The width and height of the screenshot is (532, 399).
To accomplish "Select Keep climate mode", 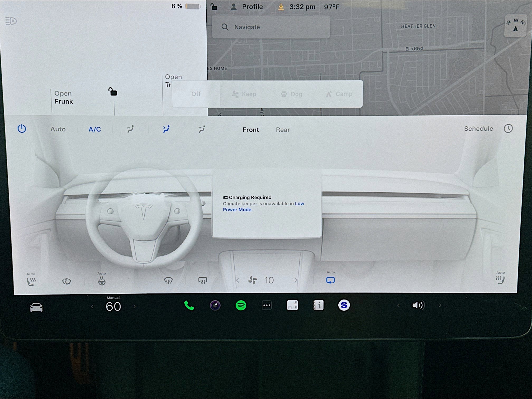I will coord(244,94).
